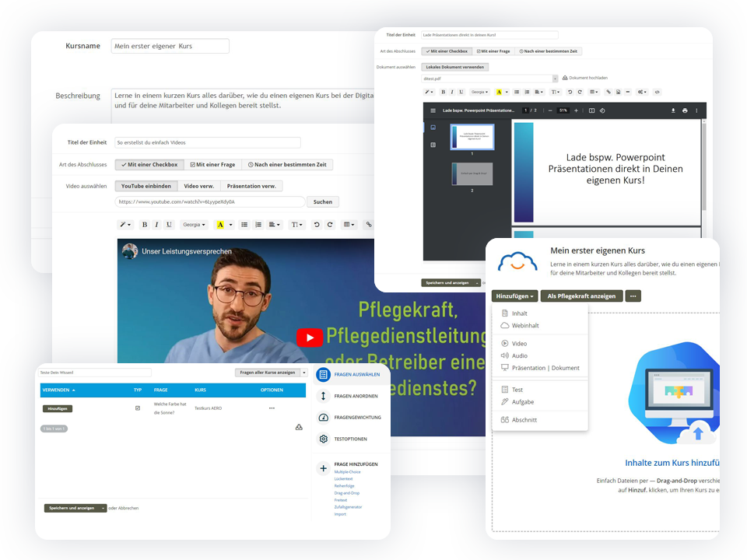747x560 pixels.
Task: Click undo icon in video unit editor
Action: (317, 225)
